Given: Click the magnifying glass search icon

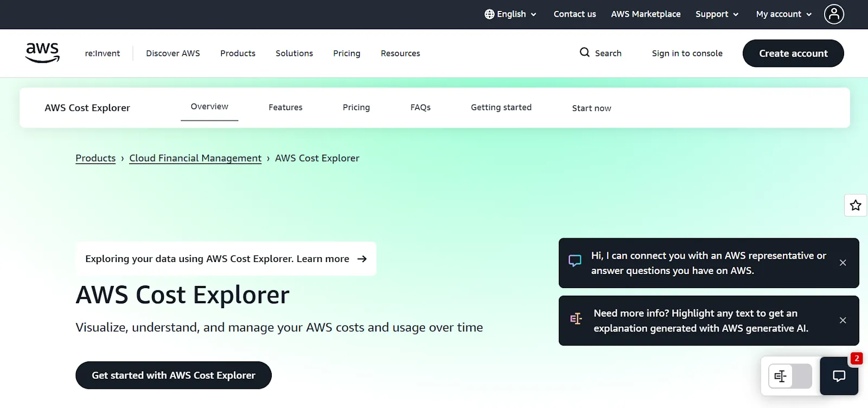Looking at the screenshot, I should (584, 53).
